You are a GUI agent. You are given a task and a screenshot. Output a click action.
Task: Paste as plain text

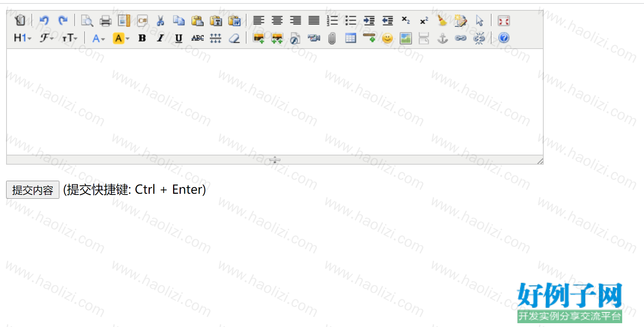point(216,20)
